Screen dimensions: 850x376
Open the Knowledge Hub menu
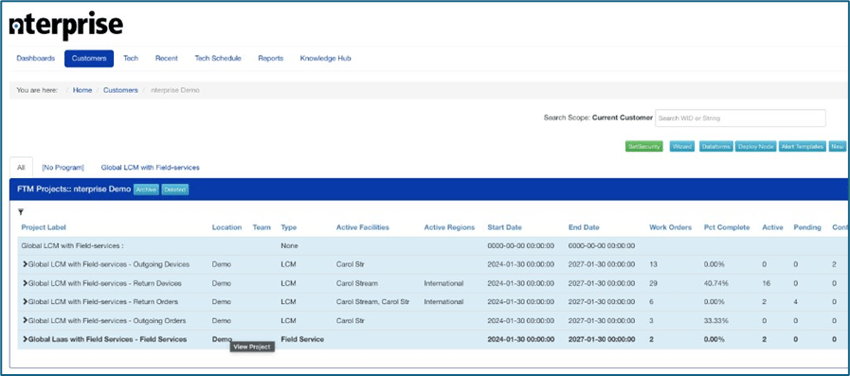(x=325, y=59)
